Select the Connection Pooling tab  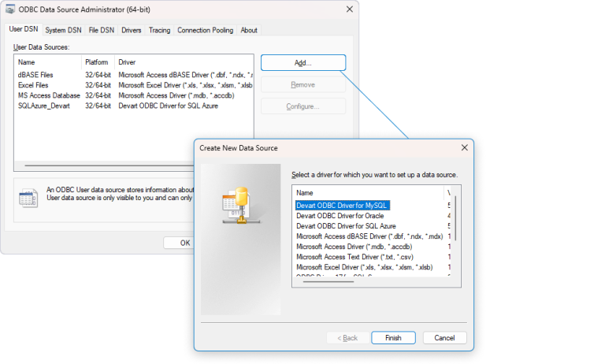[x=205, y=30]
